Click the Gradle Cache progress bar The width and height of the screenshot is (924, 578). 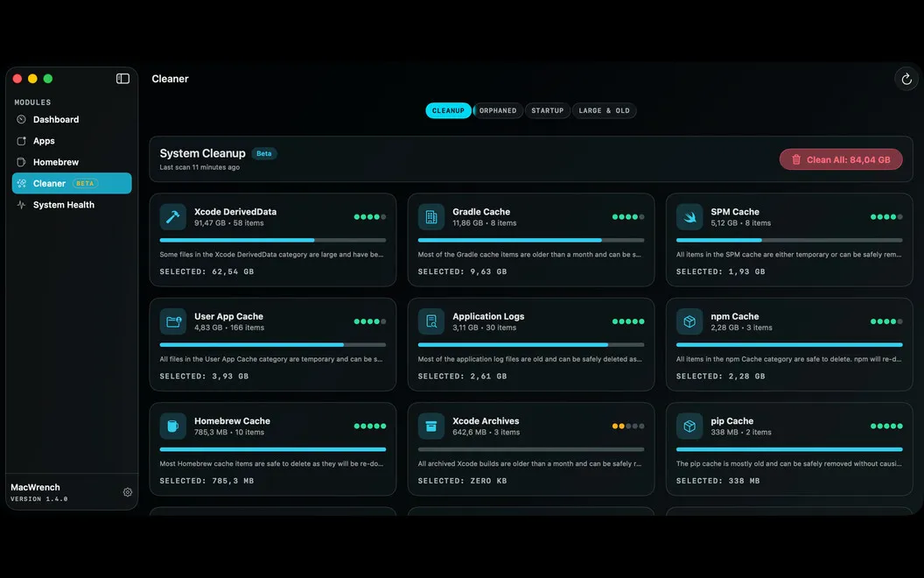[531, 240]
